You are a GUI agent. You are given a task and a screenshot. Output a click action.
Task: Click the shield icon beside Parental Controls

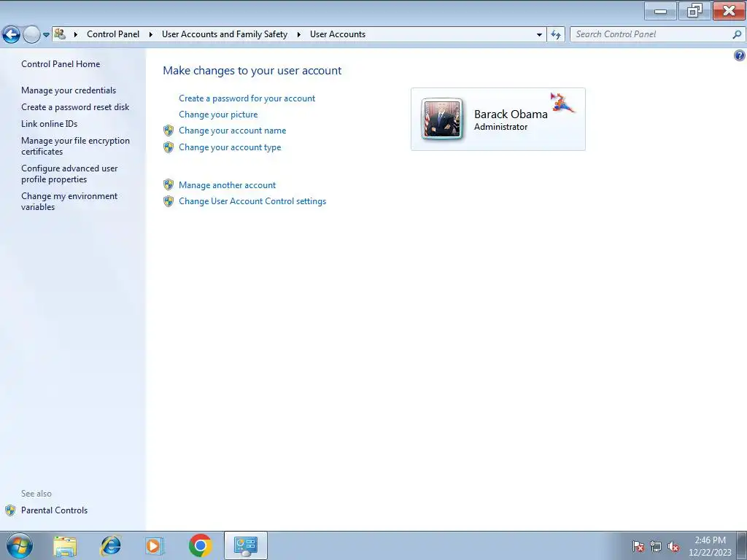[x=10, y=510]
